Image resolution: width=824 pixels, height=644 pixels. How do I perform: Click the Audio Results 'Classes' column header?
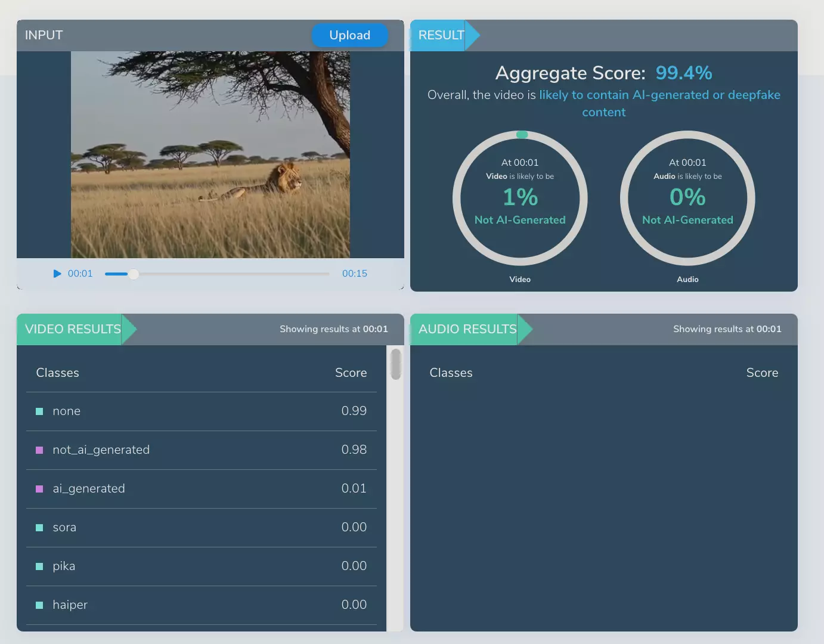click(451, 373)
